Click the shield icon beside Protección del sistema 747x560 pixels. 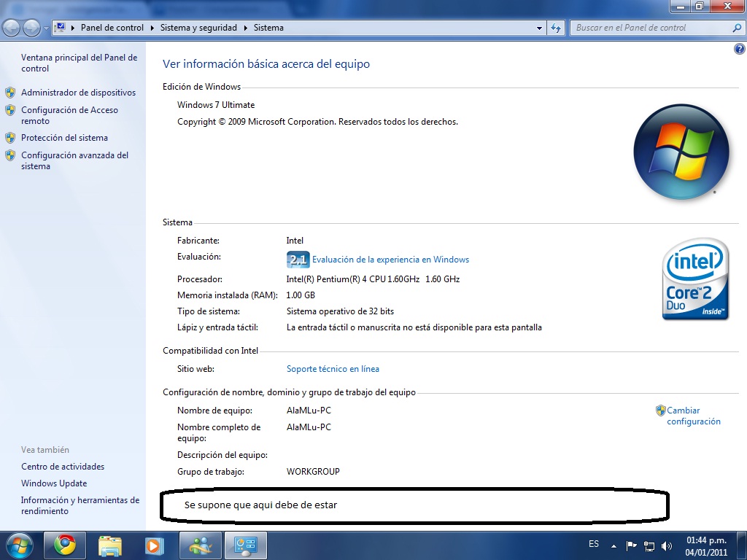pyautogui.click(x=10, y=138)
